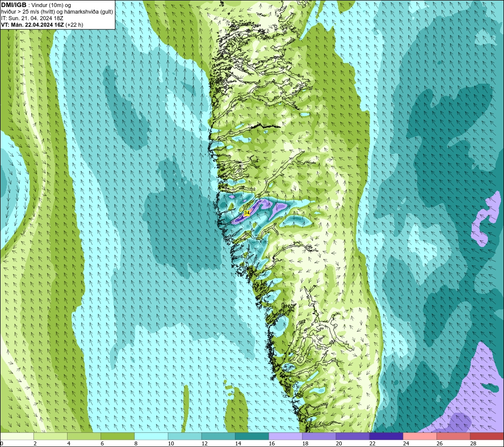Click the light green 2-4 m/s swatch
The height and width of the screenshot is (447, 504).
(50, 436)
